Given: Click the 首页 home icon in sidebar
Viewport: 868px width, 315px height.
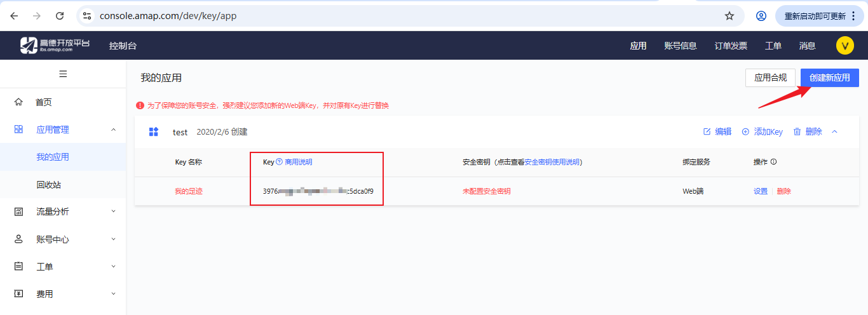Looking at the screenshot, I should point(18,102).
